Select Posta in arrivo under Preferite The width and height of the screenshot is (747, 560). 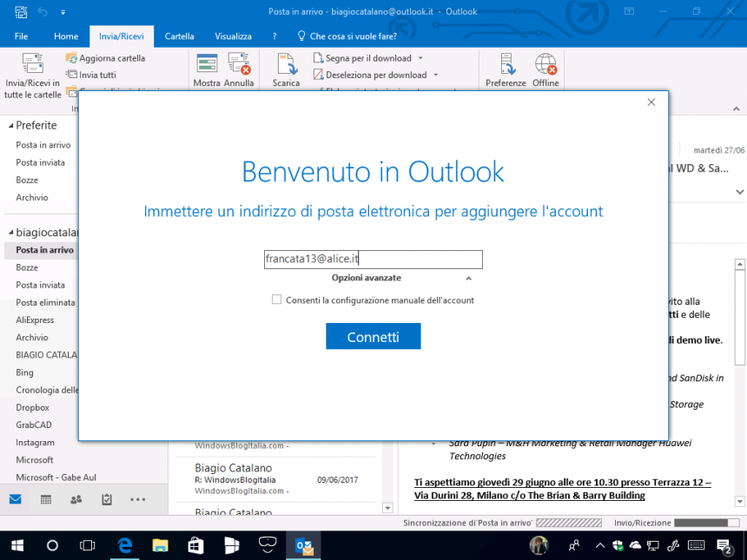click(x=43, y=145)
